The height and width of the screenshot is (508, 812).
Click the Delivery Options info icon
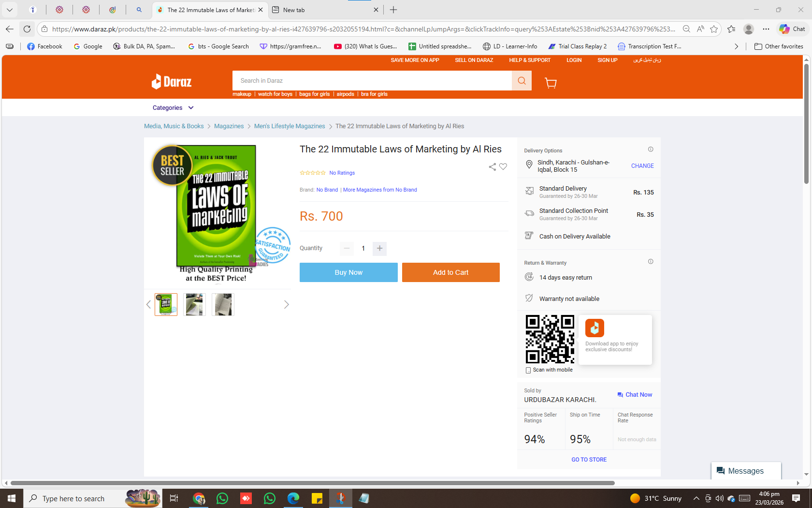tap(651, 149)
